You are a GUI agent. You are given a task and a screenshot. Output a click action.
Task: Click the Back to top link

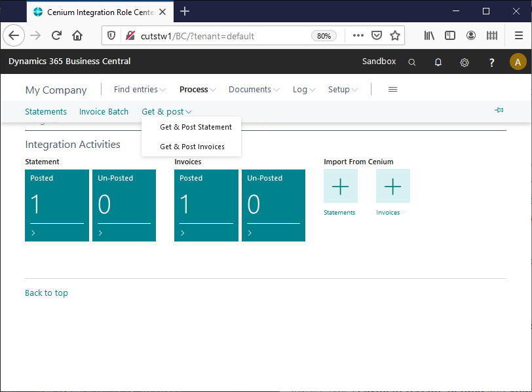click(47, 293)
